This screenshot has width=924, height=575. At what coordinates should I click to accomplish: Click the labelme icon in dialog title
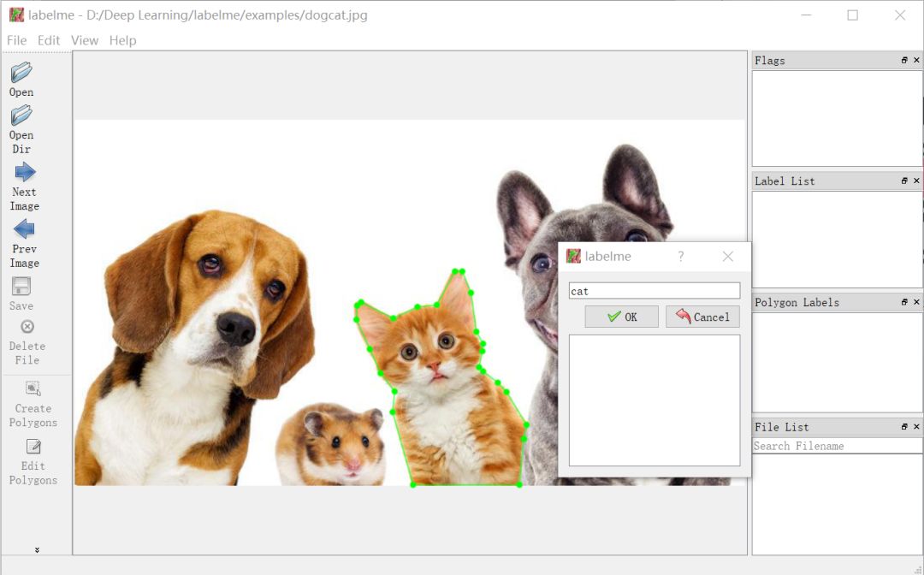573,256
